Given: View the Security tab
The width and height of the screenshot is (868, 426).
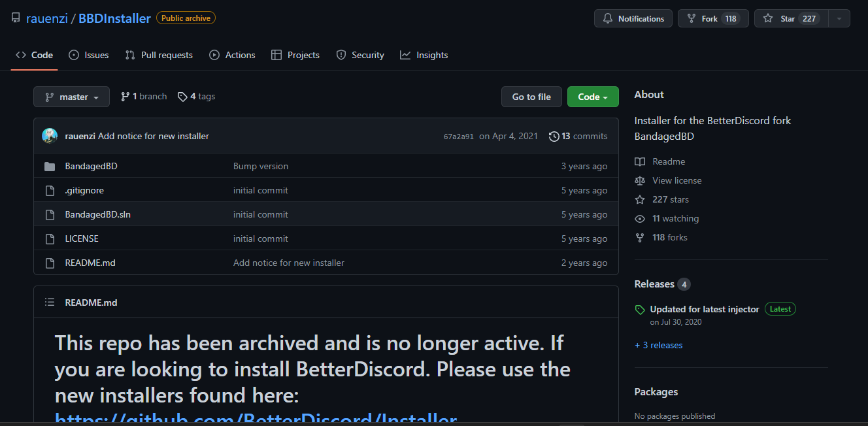Looking at the screenshot, I should tap(360, 55).
